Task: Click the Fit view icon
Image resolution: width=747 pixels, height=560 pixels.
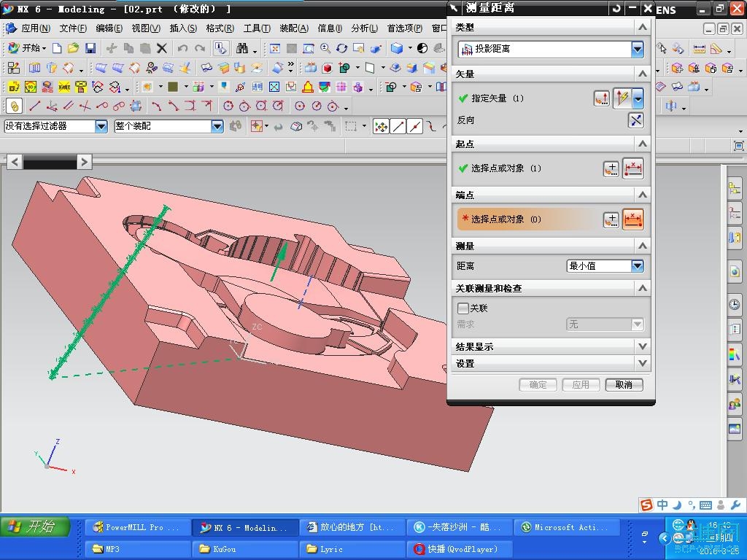Action: tap(275, 48)
